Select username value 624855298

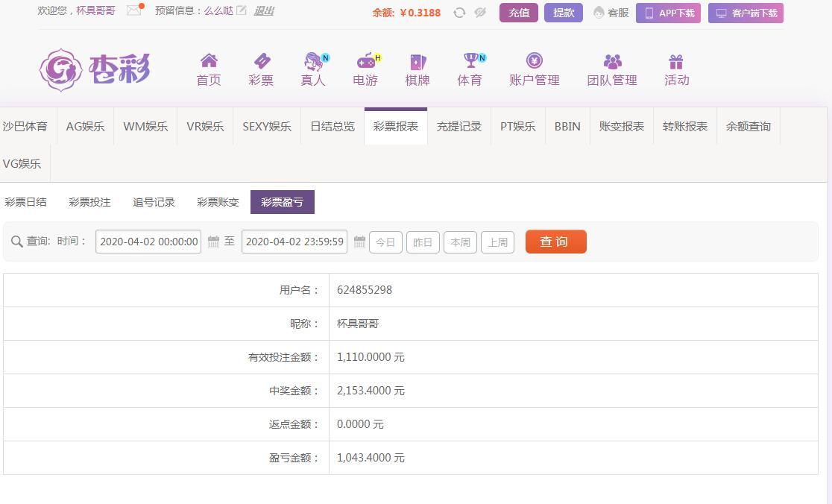pyautogui.click(x=365, y=290)
